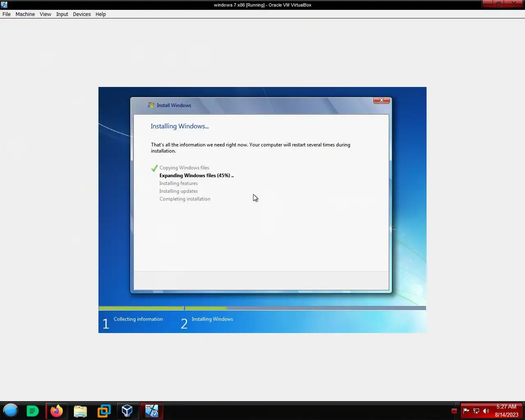Screen dimensions: 525x420
Task: Open the File menu in VirtualBox
Action: tap(7, 14)
